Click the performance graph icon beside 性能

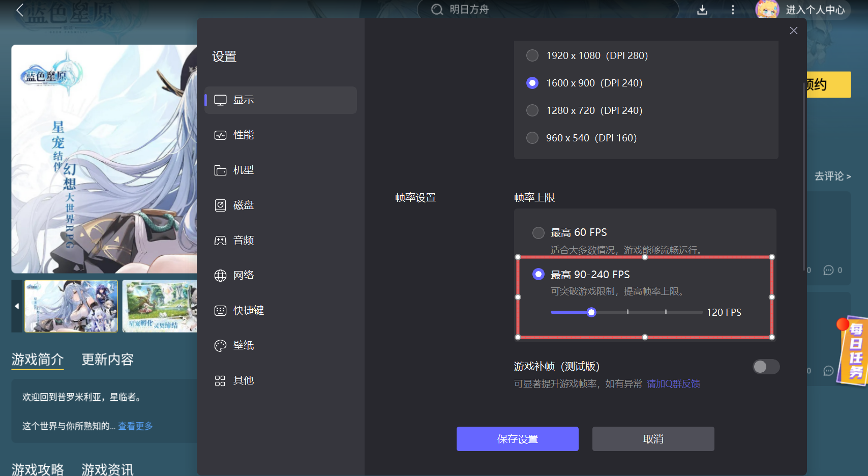(220, 135)
